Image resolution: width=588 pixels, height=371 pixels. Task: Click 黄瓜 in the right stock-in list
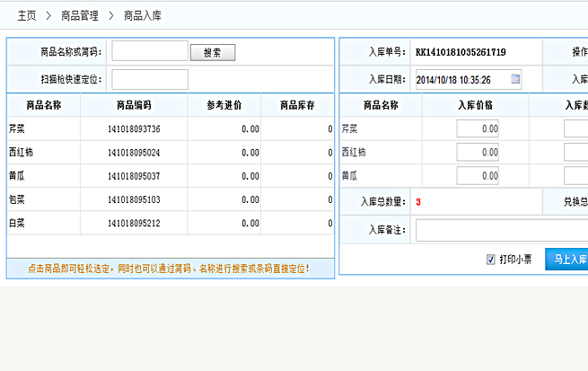[x=349, y=175]
